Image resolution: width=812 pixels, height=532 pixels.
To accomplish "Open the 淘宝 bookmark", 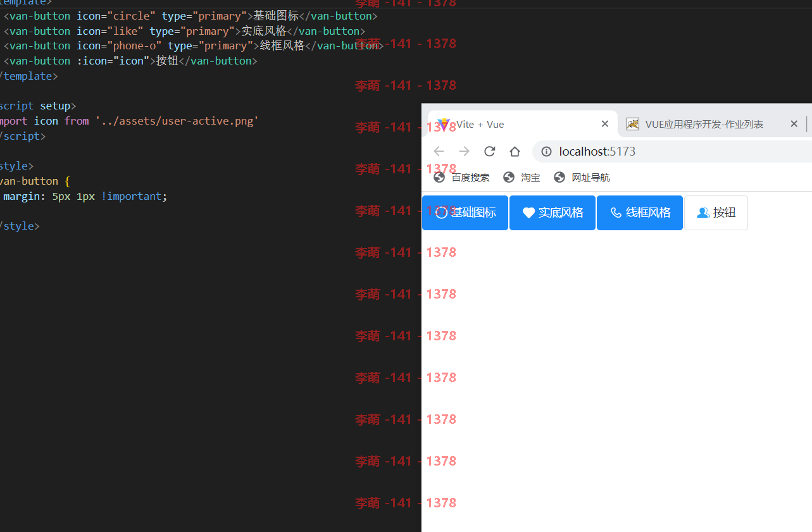I will click(522, 177).
